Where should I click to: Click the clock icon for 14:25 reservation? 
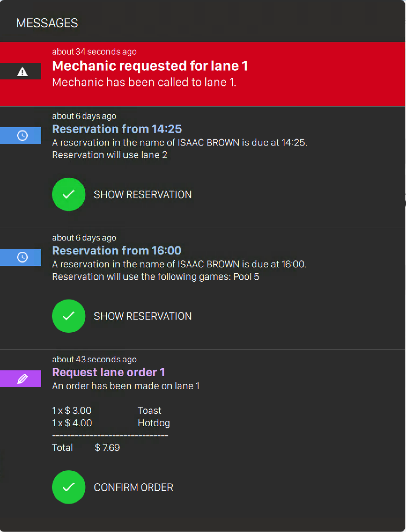pyautogui.click(x=23, y=136)
